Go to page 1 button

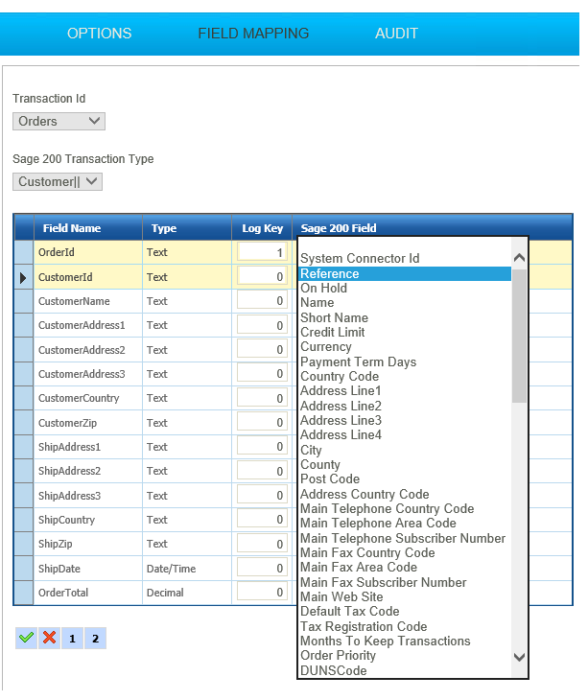tap(73, 639)
